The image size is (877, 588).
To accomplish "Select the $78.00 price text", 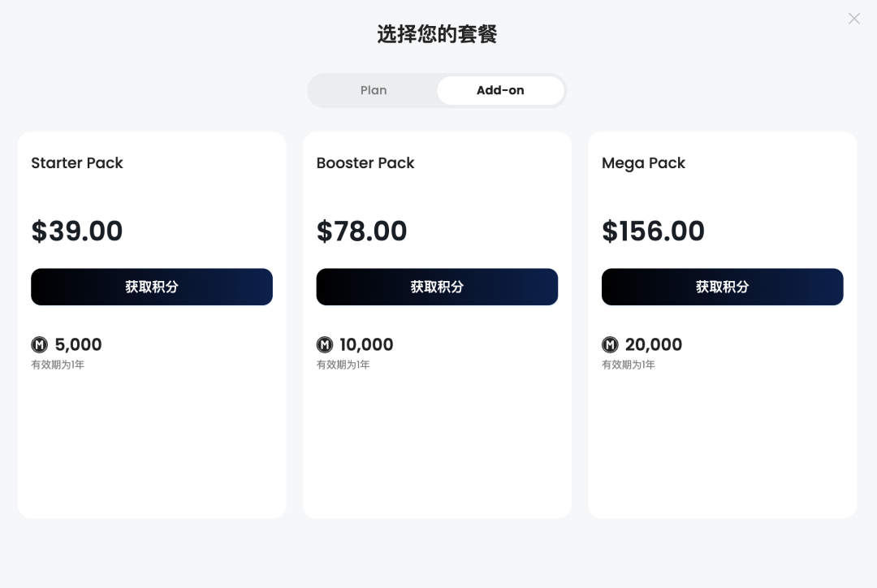I will click(x=362, y=231).
